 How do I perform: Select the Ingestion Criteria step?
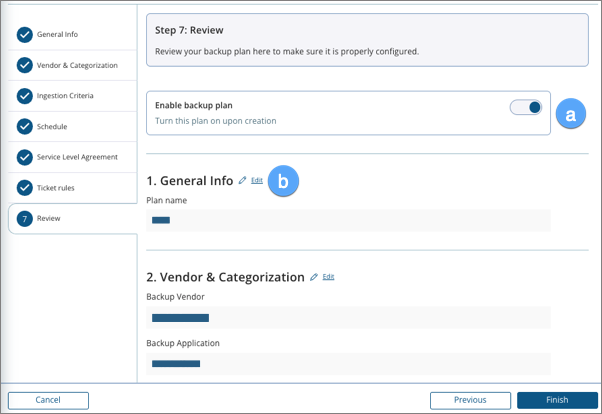point(66,96)
